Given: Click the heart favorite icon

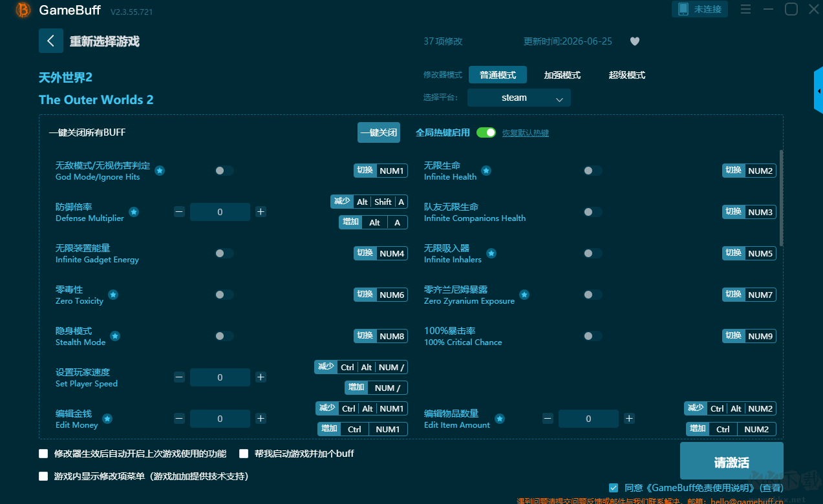Looking at the screenshot, I should click(635, 41).
